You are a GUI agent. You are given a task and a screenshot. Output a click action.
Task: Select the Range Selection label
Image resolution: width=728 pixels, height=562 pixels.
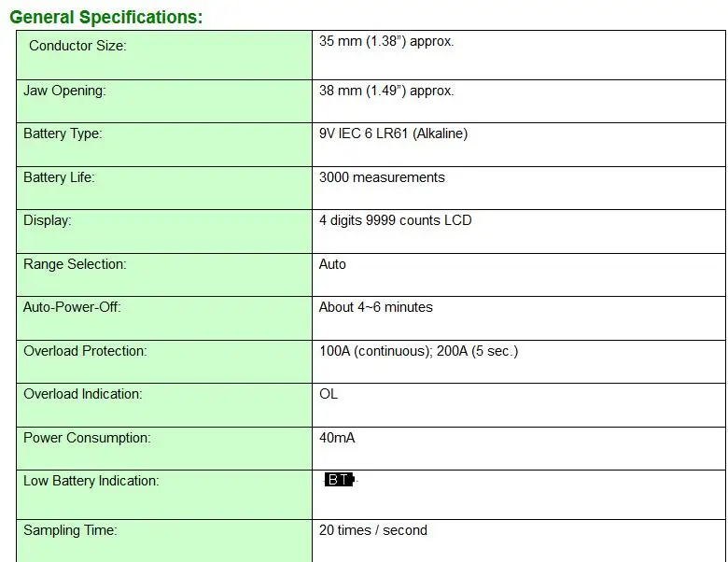(75, 264)
